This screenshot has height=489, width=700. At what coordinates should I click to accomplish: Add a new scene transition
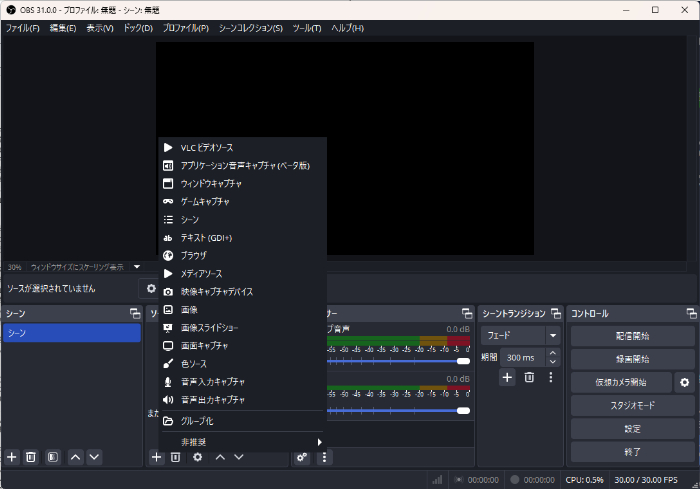click(507, 377)
